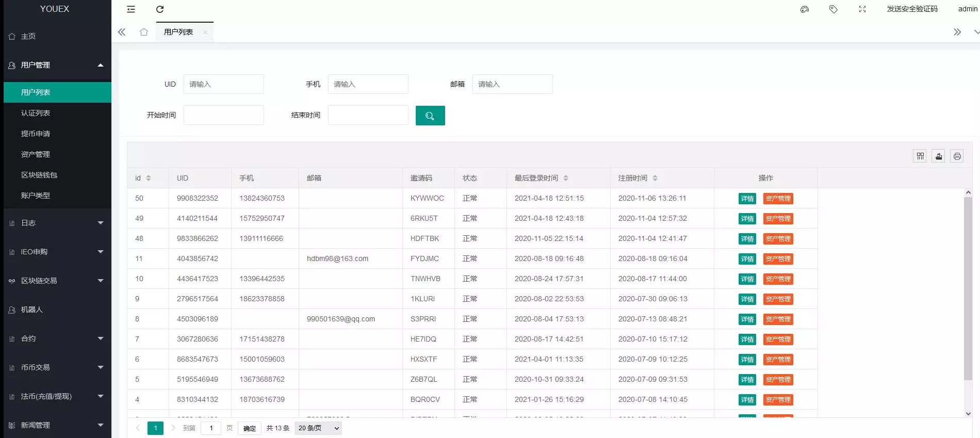This screenshot has height=438, width=980.
Task: Open the 20 条/页 page size dropdown
Action: pos(318,428)
